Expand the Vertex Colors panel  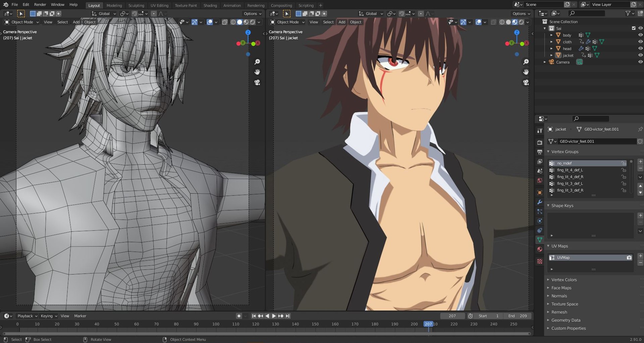pos(564,280)
